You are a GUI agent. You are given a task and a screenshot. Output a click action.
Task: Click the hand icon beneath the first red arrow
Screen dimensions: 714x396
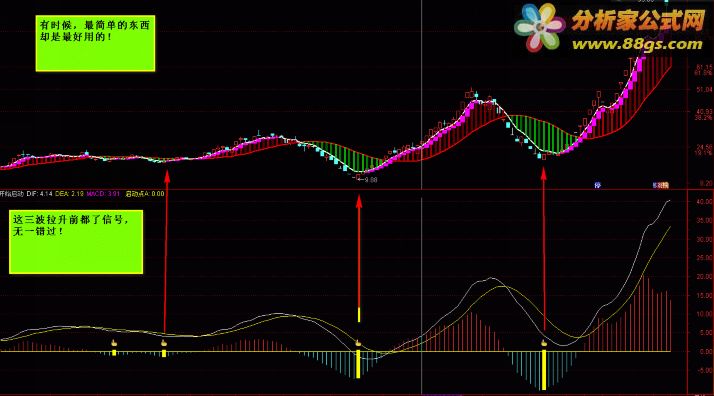164,343
